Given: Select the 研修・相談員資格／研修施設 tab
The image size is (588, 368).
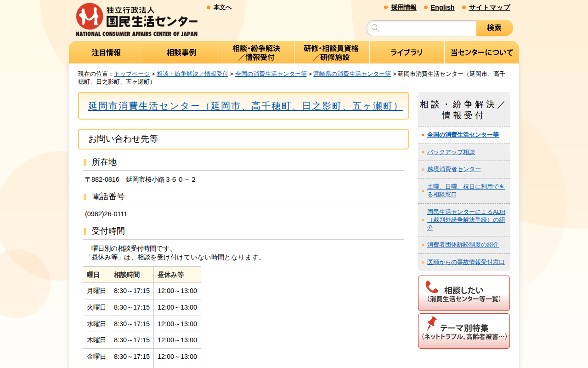Looking at the screenshot, I should click(332, 52).
